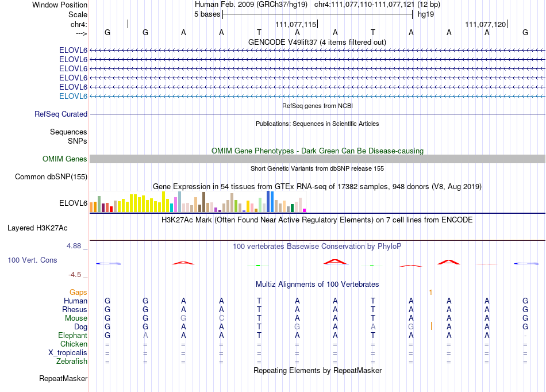Click the chr4:111,077,110-111,077,121 (12 bp) position text
The image size is (546, 392).
tap(377, 5)
